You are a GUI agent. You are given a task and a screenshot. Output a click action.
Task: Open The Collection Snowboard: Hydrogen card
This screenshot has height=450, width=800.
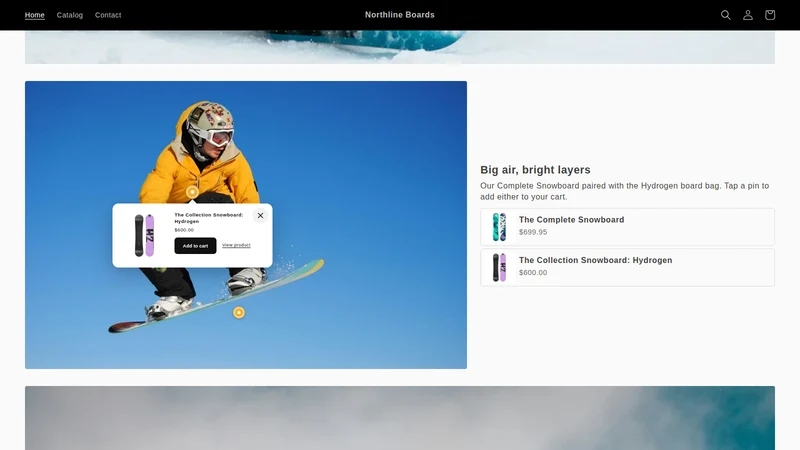coord(627,267)
